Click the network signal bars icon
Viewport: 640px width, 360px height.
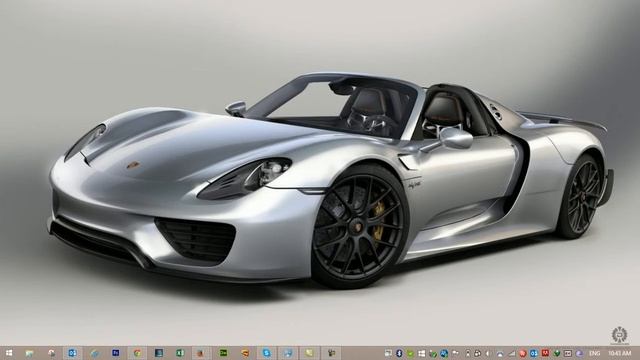pyautogui.click(x=512, y=353)
